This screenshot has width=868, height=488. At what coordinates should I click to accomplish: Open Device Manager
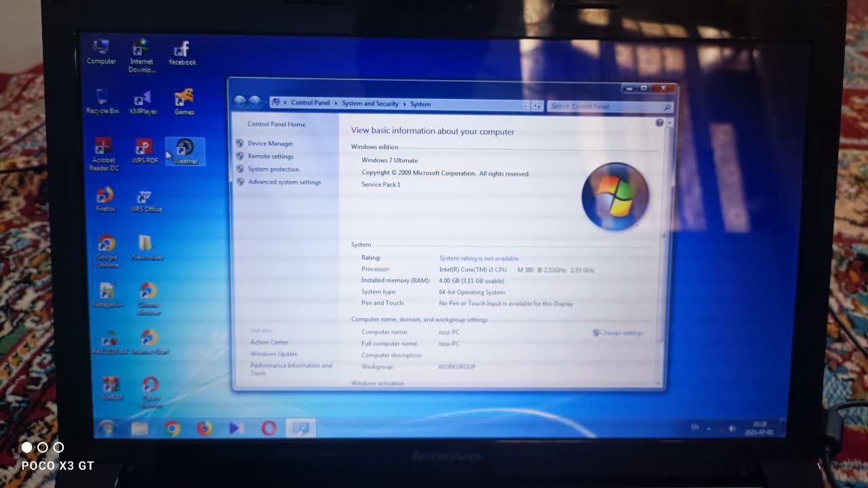click(x=271, y=144)
